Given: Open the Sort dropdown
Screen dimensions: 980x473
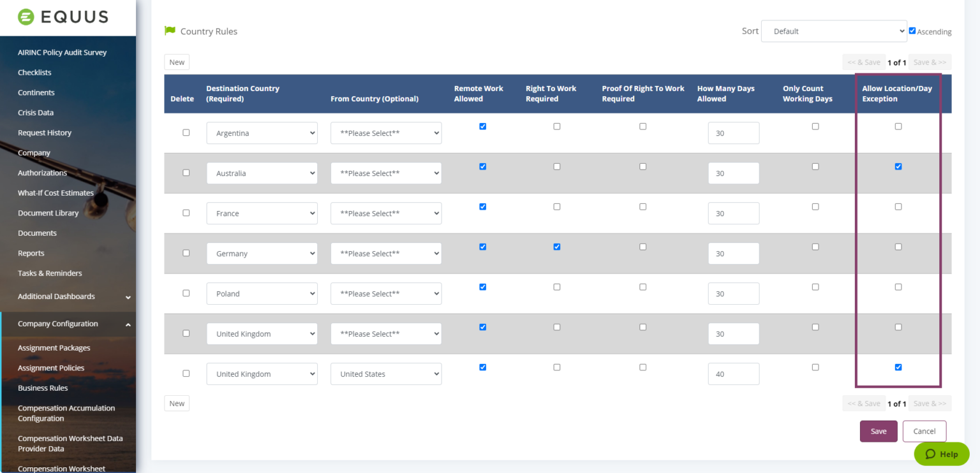Looking at the screenshot, I should coord(834,31).
